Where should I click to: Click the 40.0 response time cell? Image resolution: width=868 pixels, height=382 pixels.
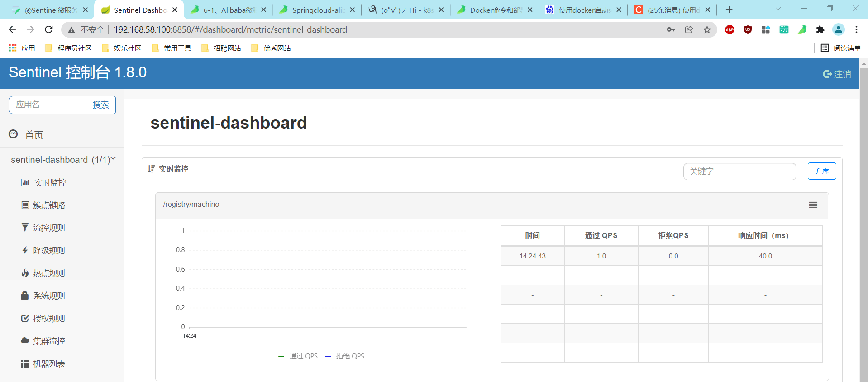(x=765, y=256)
